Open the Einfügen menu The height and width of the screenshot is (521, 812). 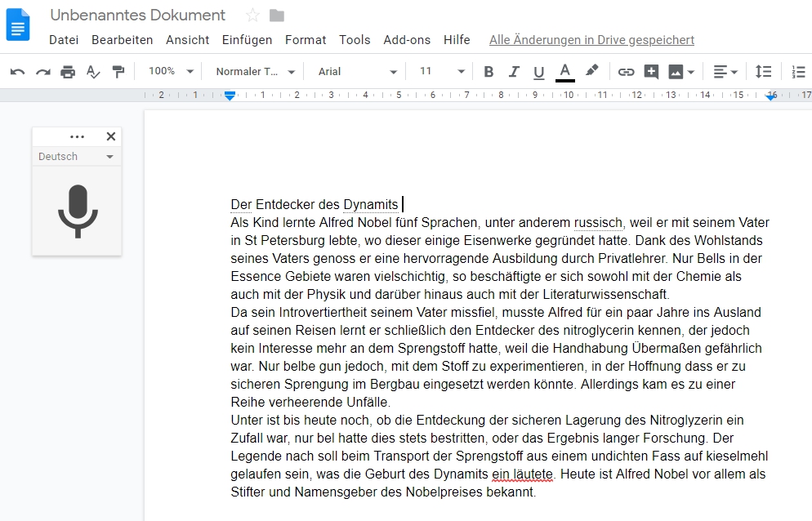pos(247,40)
